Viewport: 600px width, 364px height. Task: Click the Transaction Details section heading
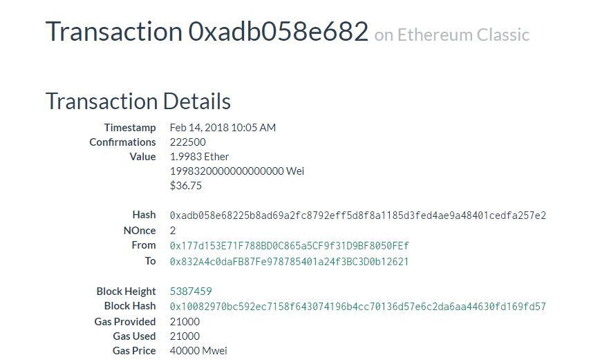click(138, 101)
